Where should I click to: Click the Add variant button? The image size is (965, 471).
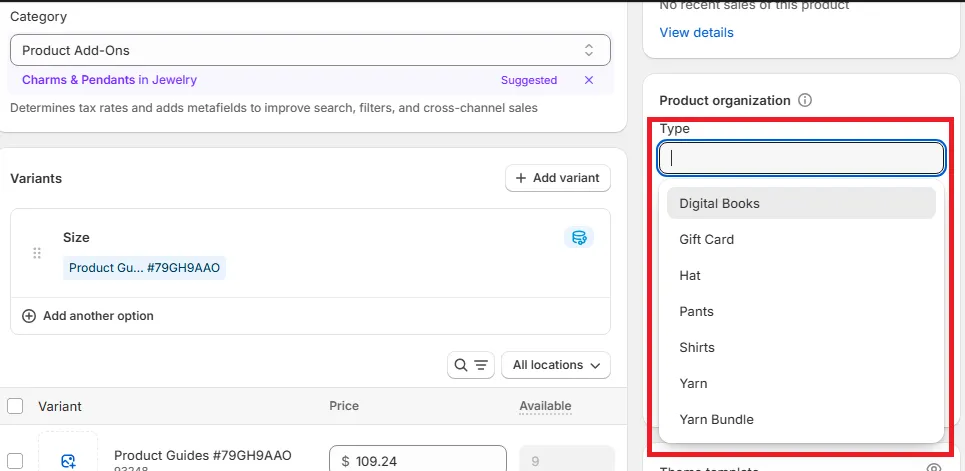(x=558, y=178)
